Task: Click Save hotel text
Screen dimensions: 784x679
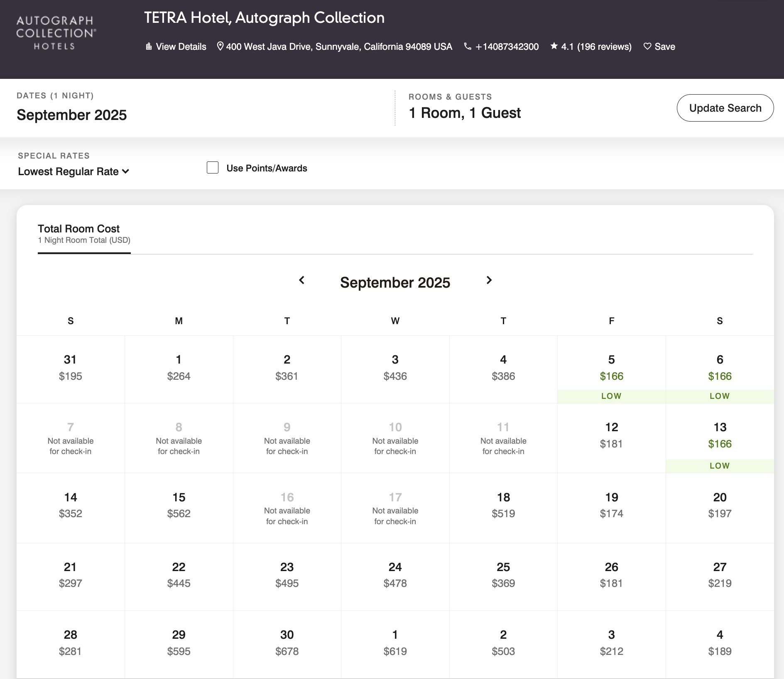Action: pos(665,46)
